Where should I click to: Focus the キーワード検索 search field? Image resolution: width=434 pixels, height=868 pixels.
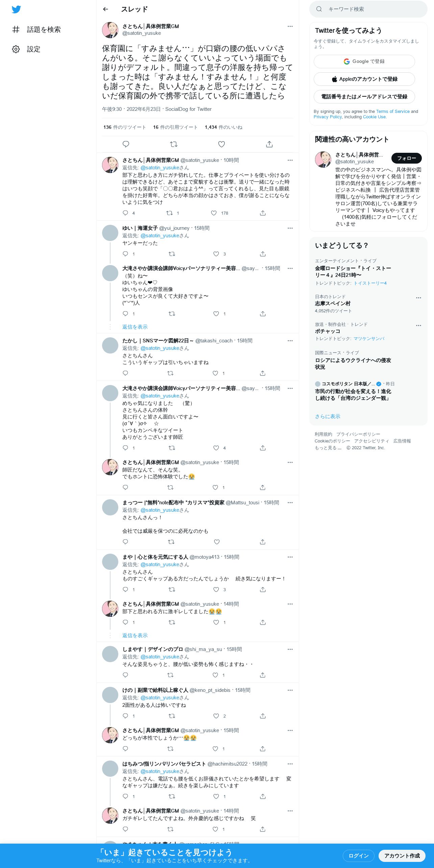368,9
